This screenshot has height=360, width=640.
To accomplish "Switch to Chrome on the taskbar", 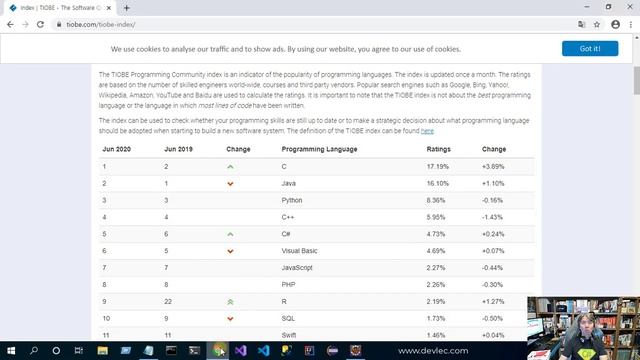I will pos(218,351).
